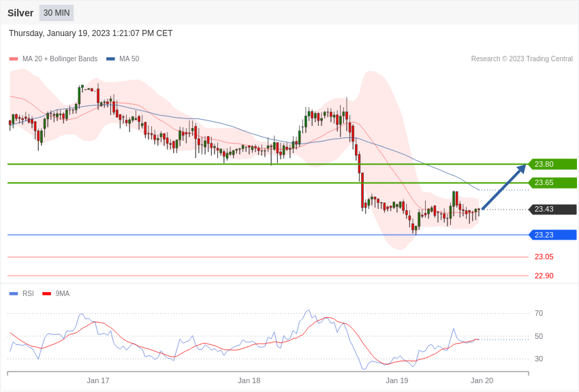
Task: Click the Research © 2023 Trading Central credit
Action: point(522,59)
